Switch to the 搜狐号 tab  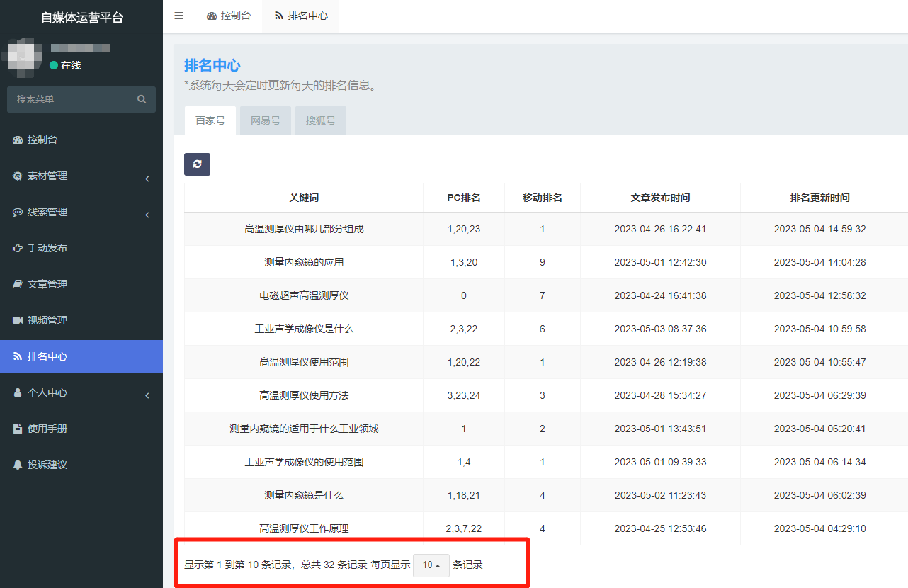tap(321, 120)
